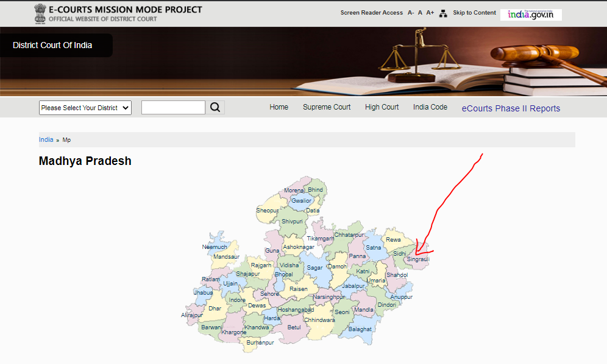Viewport: 607px width, 364px height.
Task: Click the India breadcrumb link
Action: 46,139
